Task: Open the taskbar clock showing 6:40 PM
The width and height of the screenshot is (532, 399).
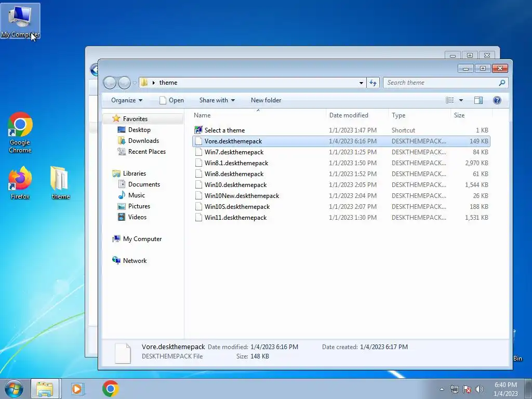Action: [506, 389]
